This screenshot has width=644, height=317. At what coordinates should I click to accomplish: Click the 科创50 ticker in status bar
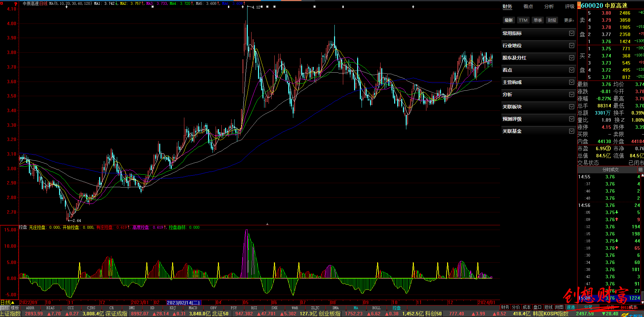click(x=434, y=314)
